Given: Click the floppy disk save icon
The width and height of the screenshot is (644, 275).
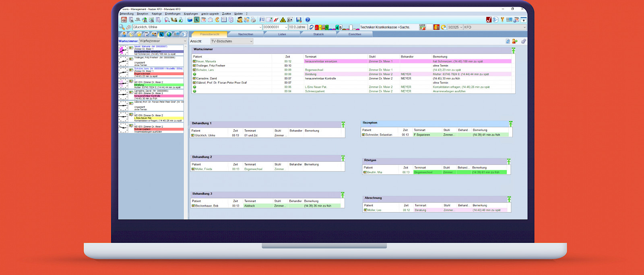Looking at the screenshot, I should click(299, 20).
